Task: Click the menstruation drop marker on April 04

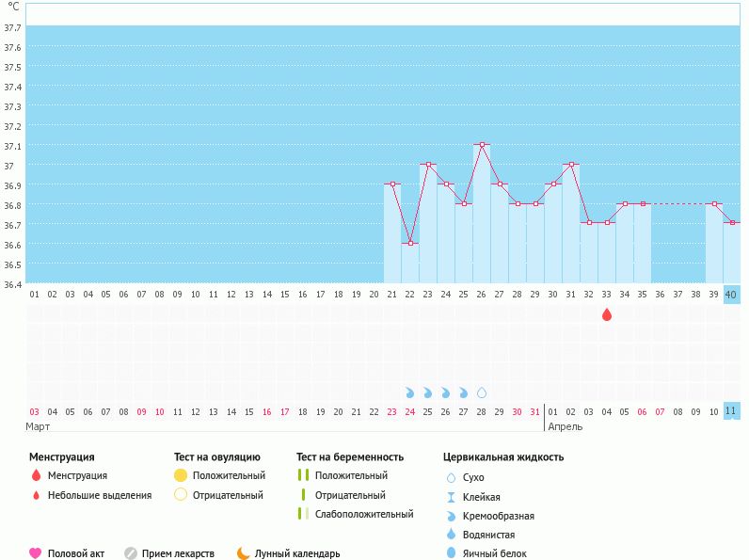Action: coord(607,314)
